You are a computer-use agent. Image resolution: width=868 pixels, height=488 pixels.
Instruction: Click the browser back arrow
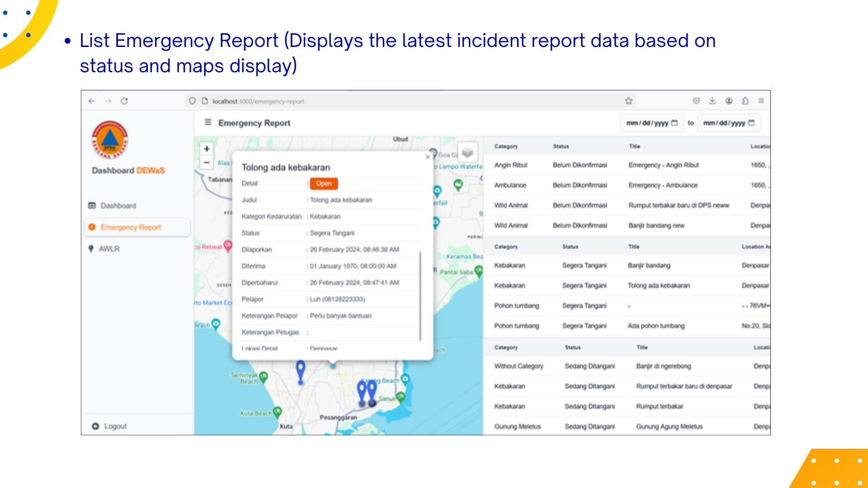click(x=92, y=101)
